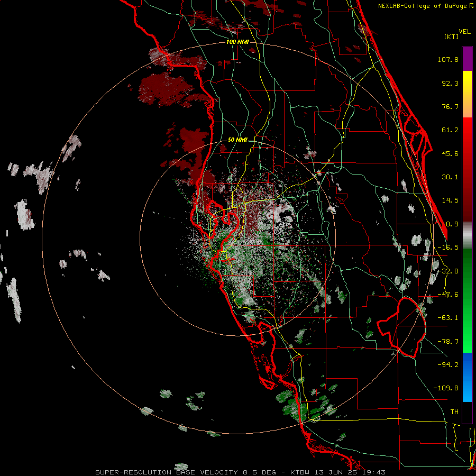Click the blue segment of the velocity color bar
The image size is (476, 476).
(x=467, y=377)
